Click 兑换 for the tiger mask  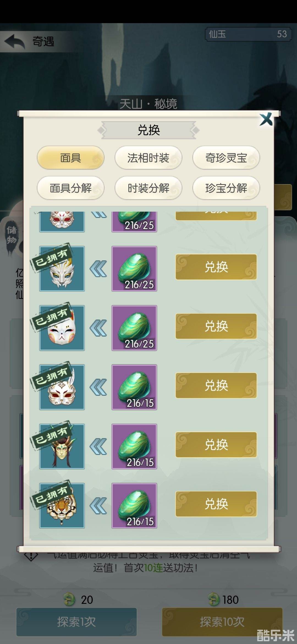216,504
